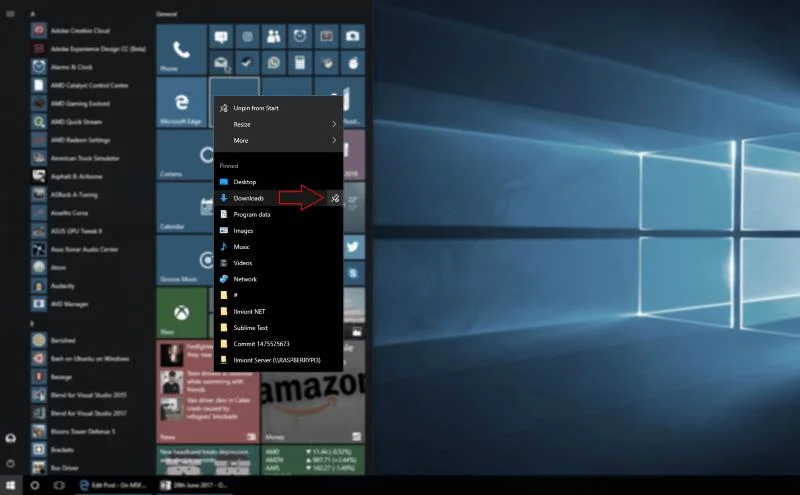The height and width of the screenshot is (495, 800).
Task: Open the Cortana tile
Action: pos(185,155)
